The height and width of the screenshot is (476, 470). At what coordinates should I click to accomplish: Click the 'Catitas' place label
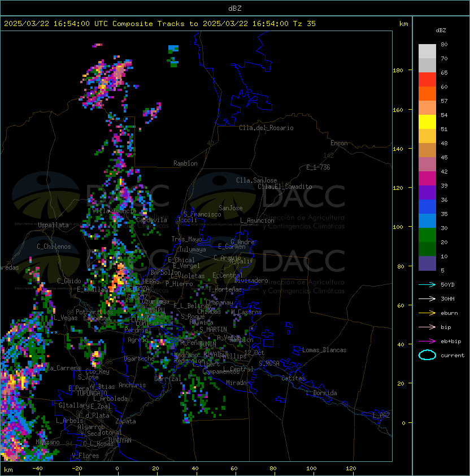click(x=293, y=378)
